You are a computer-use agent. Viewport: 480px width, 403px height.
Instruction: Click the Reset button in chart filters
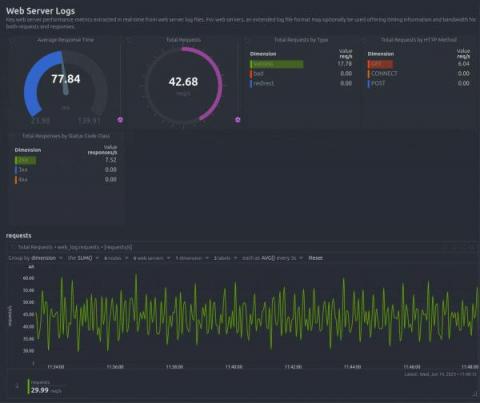coord(315,258)
